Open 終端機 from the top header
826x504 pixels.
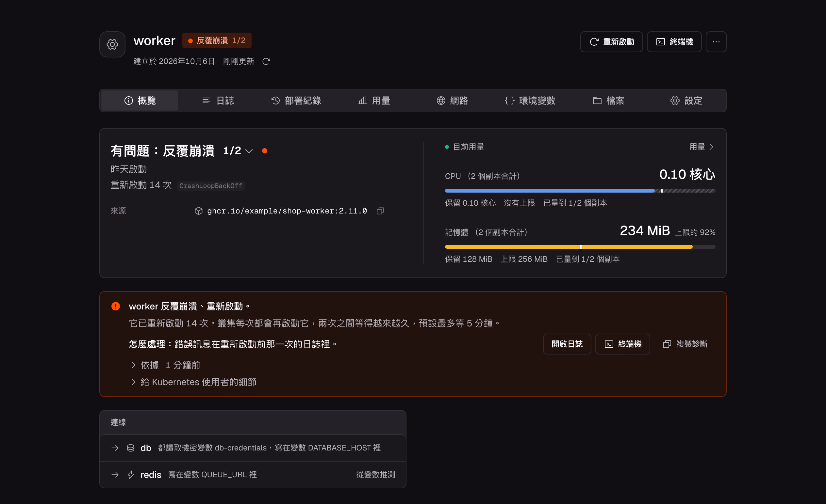tap(674, 42)
